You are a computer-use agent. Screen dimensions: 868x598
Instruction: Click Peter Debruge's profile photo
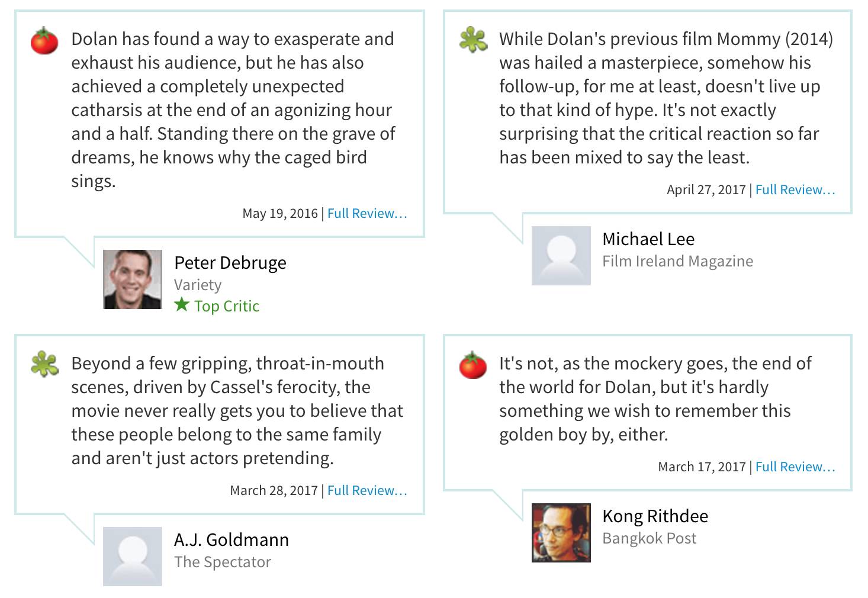click(133, 279)
